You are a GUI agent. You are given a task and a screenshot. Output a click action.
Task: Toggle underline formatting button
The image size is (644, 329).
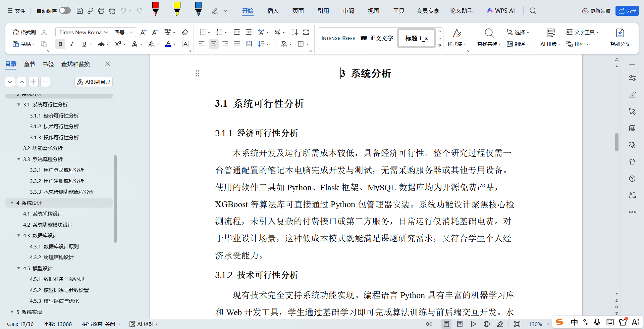pyautogui.click(x=84, y=44)
